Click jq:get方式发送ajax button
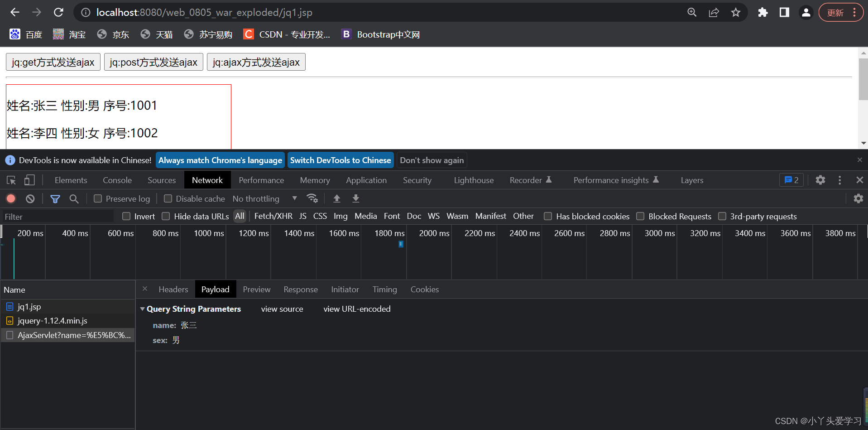This screenshot has height=430, width=868. pos(53,62)
